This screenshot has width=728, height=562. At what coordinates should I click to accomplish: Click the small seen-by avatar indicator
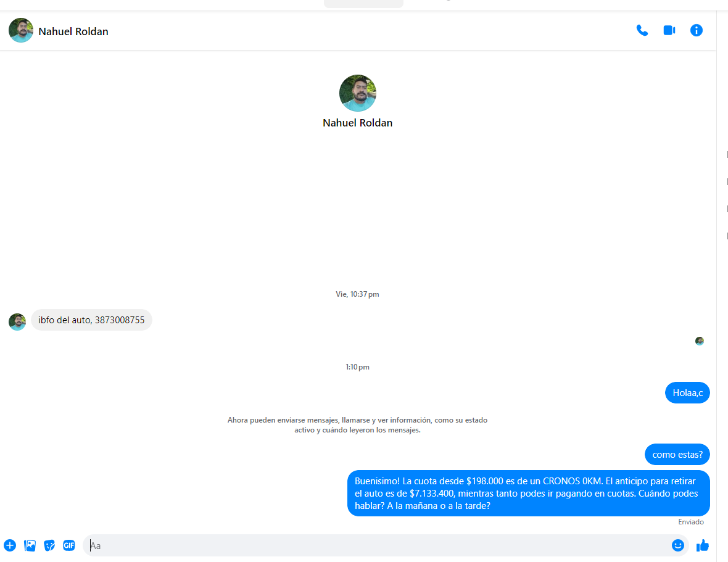tap(699, 341)
